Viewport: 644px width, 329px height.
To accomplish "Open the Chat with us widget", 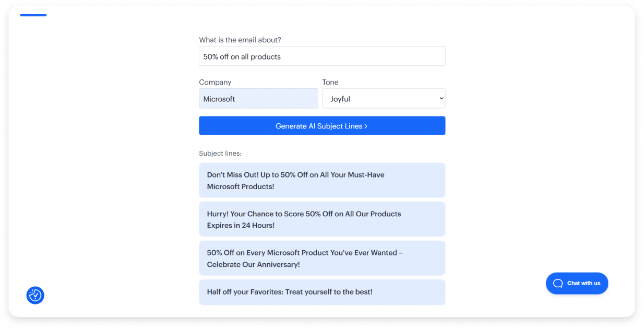I will (577, 283).
